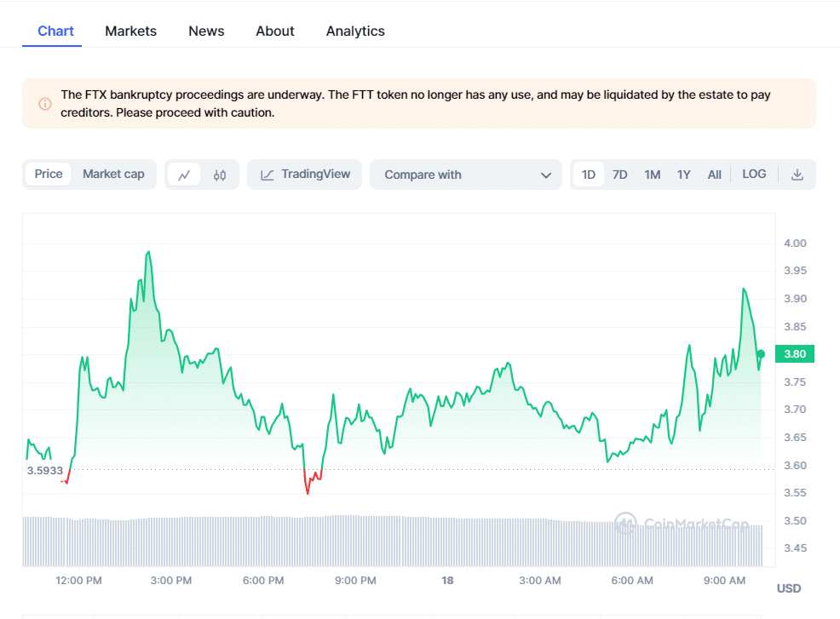Select the 7D time range
The width and height of the screenshot is (840, 619).
[x=620, y=175]
